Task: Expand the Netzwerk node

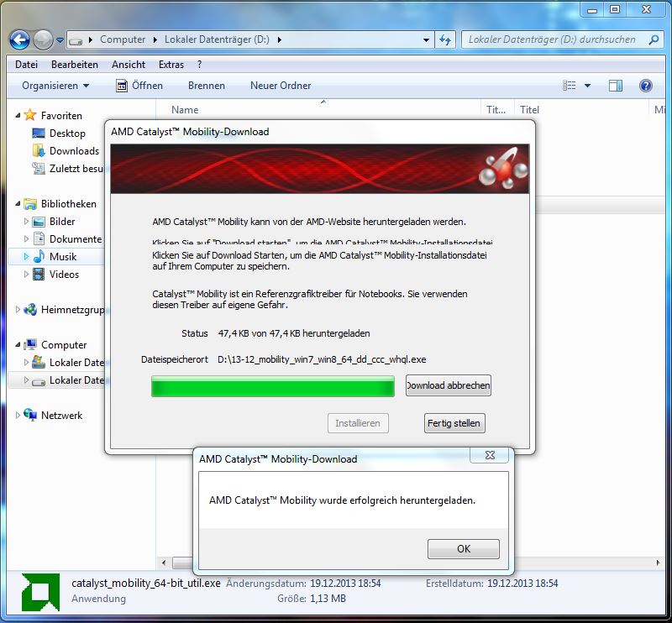Action: tap(18, 415)
